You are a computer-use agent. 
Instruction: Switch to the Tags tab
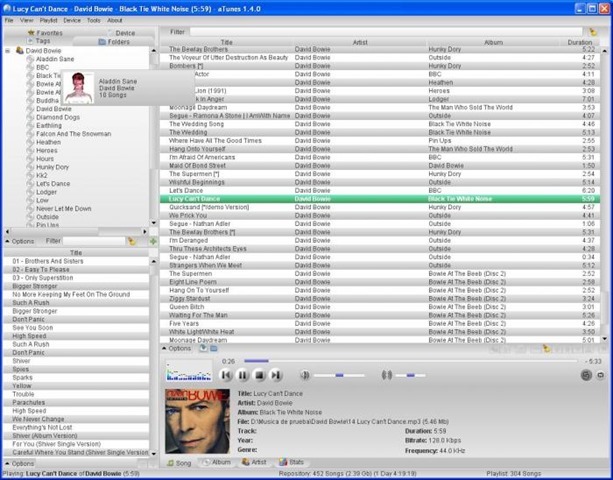(x=38, y=41)
